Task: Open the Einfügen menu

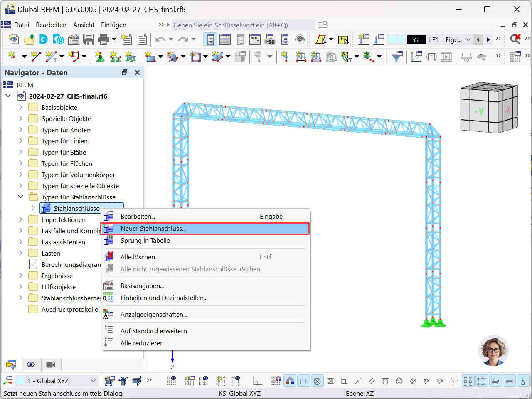Action: pos(113,25)
